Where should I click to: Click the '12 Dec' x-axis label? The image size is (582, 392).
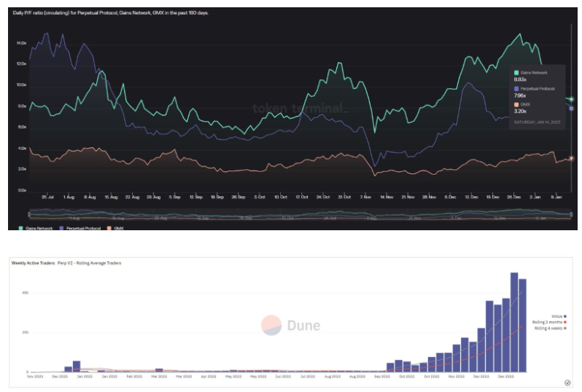(471, 197)
